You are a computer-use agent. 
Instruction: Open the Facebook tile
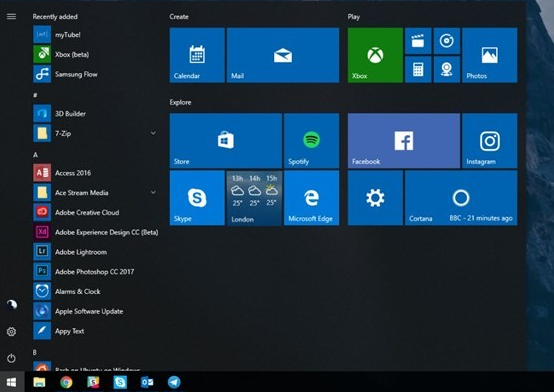pos(404,141)
